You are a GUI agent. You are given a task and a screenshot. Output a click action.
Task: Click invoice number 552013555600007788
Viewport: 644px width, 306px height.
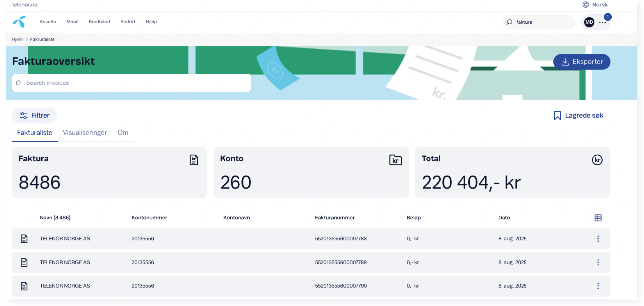coord(341,238)
